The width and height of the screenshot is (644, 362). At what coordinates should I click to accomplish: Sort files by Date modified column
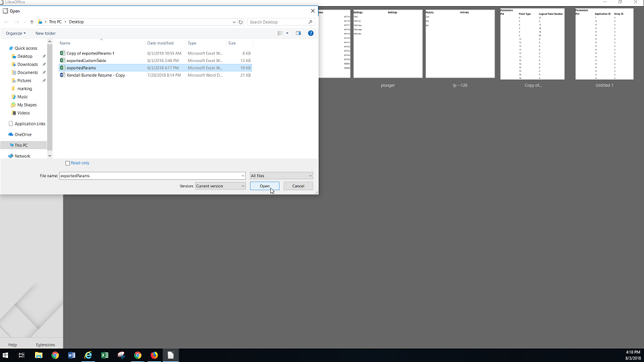coord(161,43)
